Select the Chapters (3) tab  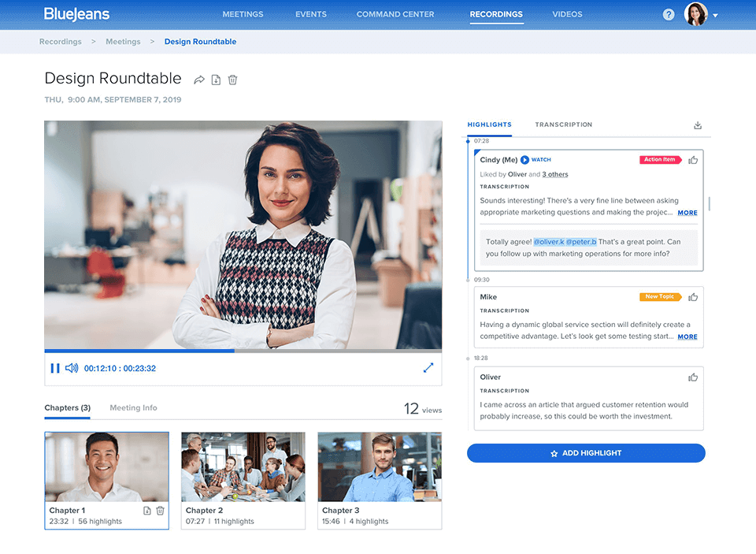pyautogui.click(x=68, y=407)
